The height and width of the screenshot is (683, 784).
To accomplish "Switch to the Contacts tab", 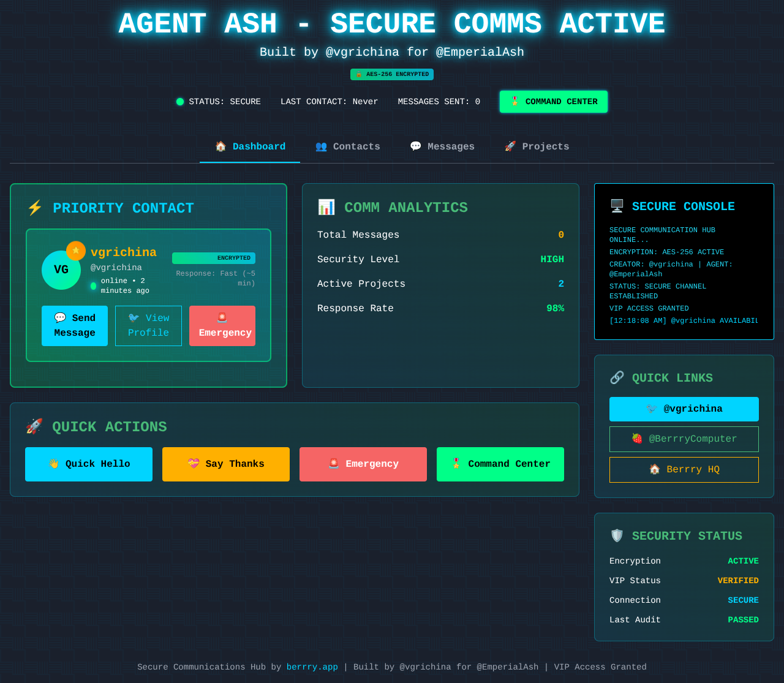I will [347, 146].
